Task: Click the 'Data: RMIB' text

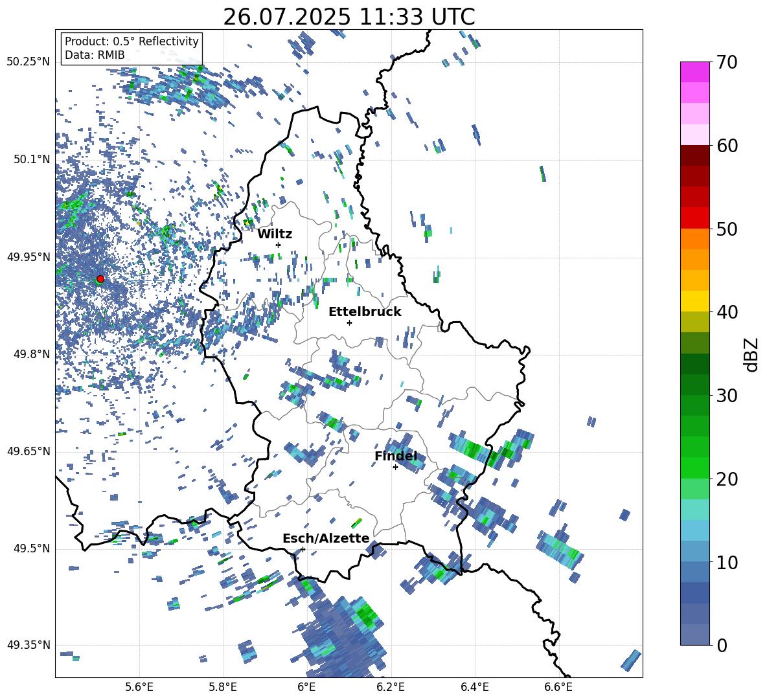Action: click(x=95, y=55)
